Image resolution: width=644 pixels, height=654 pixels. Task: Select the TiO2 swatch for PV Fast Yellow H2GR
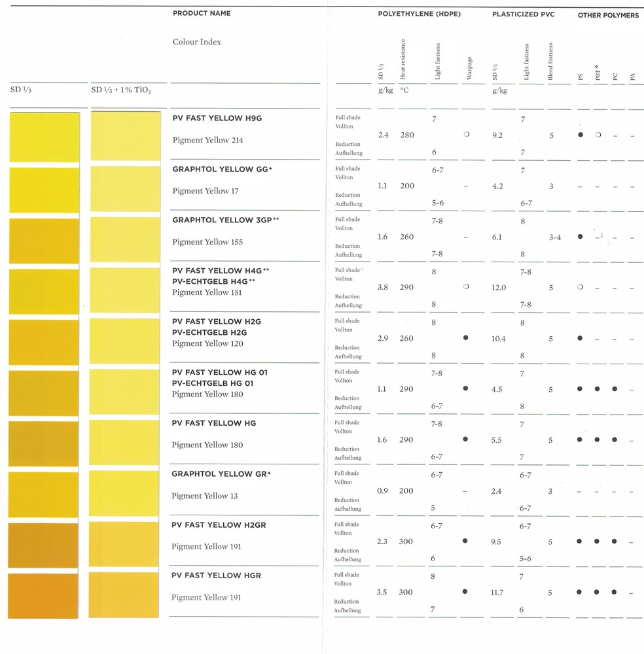point(124,544)
